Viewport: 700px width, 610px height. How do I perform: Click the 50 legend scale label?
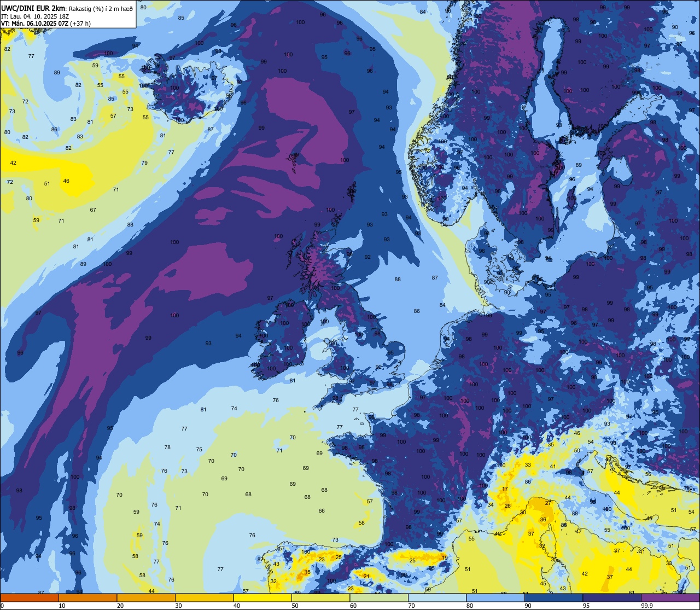tap(295, 606)
